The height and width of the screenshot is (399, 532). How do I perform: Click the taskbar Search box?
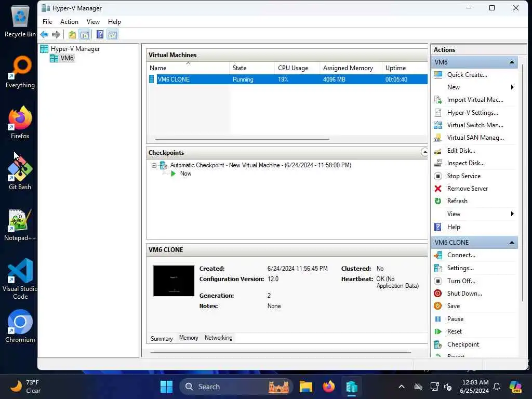(x=236, y=387)
